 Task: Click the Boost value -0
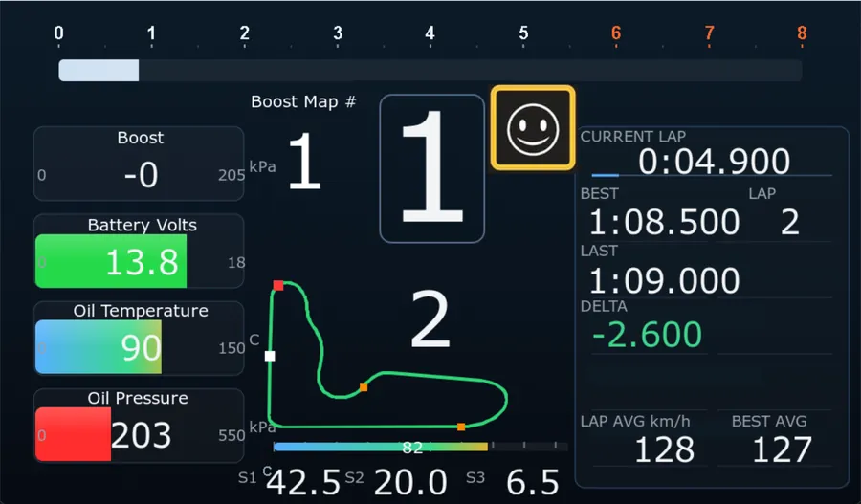[142, 175]
